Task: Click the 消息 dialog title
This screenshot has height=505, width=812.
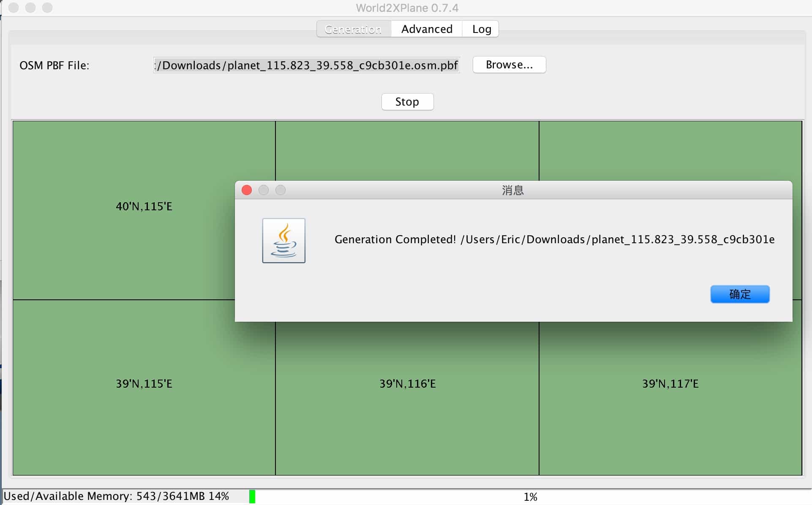Action: (513, 190)
